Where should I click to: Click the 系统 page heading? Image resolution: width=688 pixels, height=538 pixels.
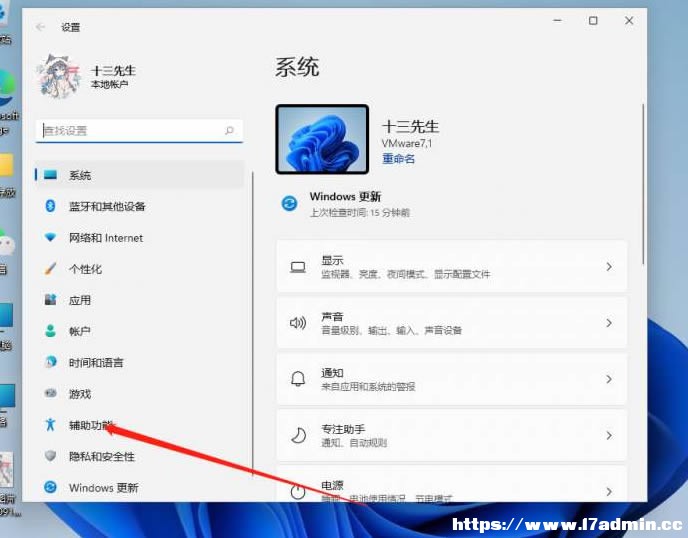click(297, 67)
